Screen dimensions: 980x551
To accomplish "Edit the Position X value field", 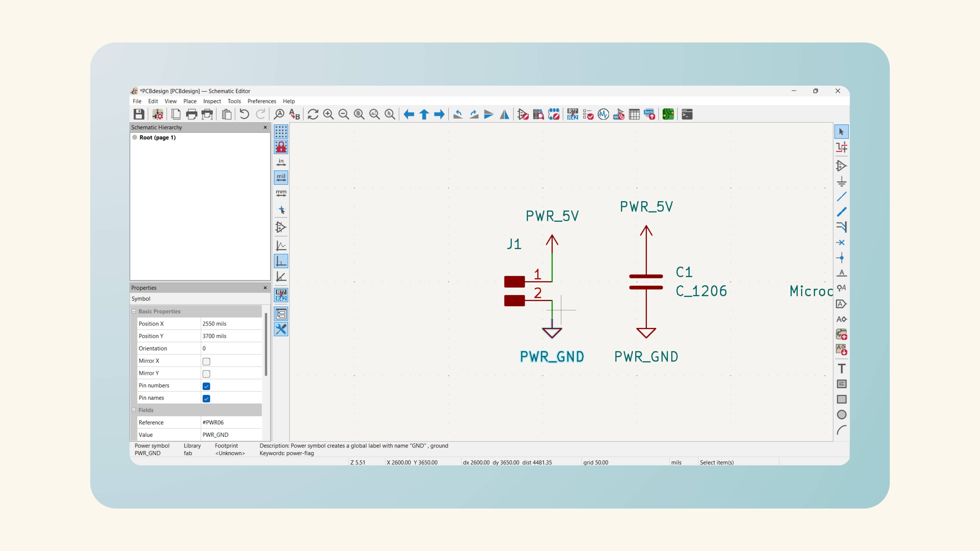I will click(231, 324).
